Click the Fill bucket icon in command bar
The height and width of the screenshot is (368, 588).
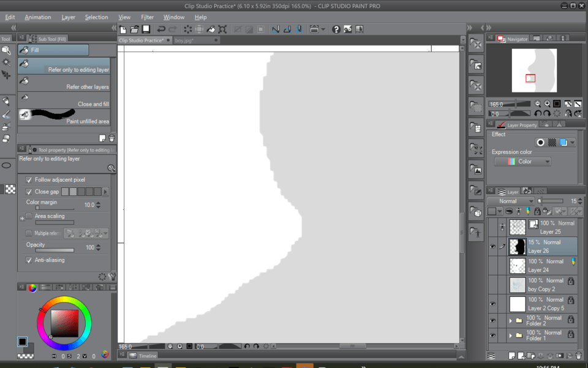tap(211, 29)
